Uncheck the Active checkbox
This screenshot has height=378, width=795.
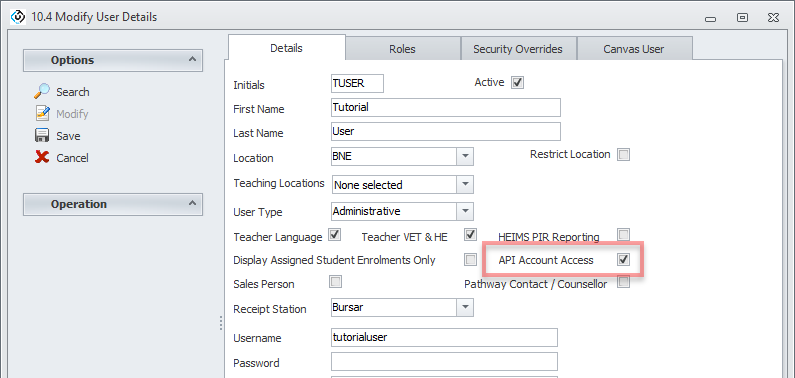coord(517,83)
